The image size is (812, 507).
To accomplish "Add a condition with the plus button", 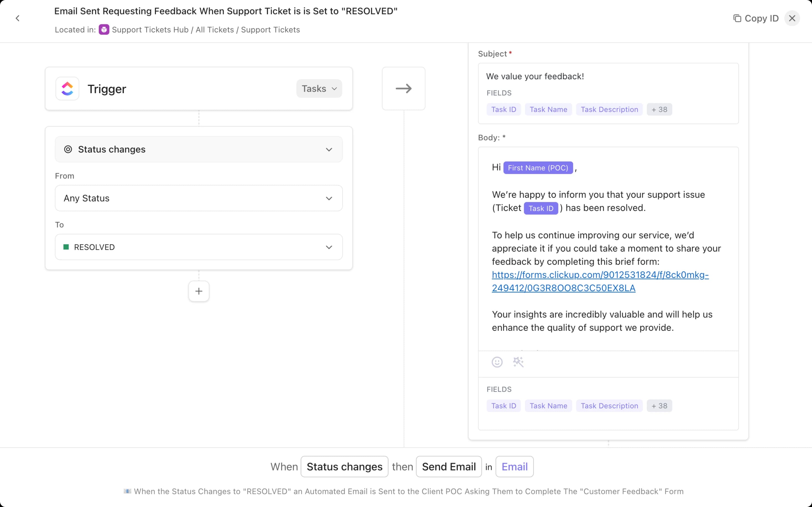I will pos(199,291).
